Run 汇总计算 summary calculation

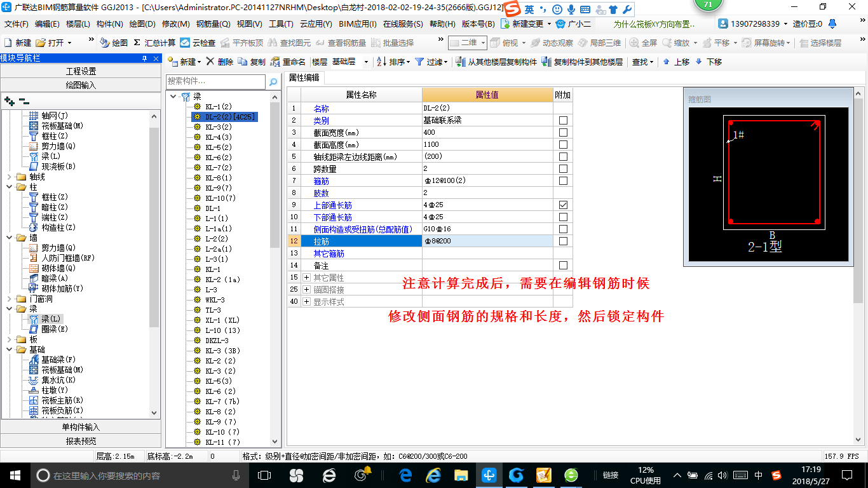154,43
